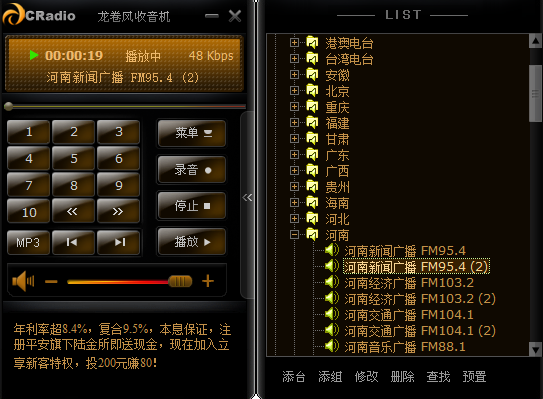This screenshot has height=399, width=543.
Task: Select station 河南新闻广播 FM95.4 (2)
Action: click(416, 266)
